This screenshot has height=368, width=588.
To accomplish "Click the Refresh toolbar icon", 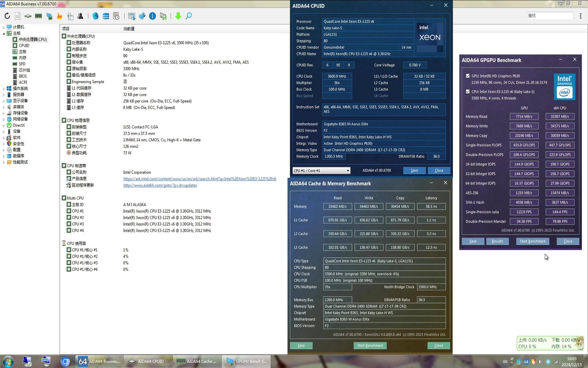I will pos(7,16).
